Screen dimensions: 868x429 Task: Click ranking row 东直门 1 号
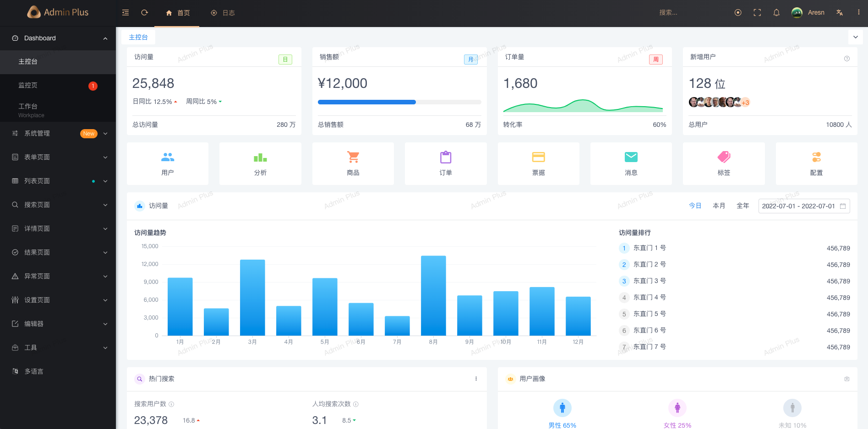[734, 248]
